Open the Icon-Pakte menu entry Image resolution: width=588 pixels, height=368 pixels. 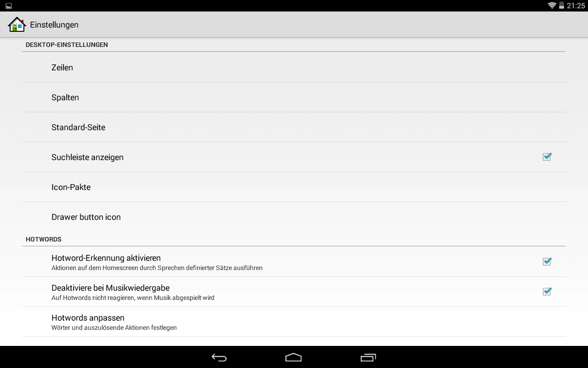click(x=294, y=187)
